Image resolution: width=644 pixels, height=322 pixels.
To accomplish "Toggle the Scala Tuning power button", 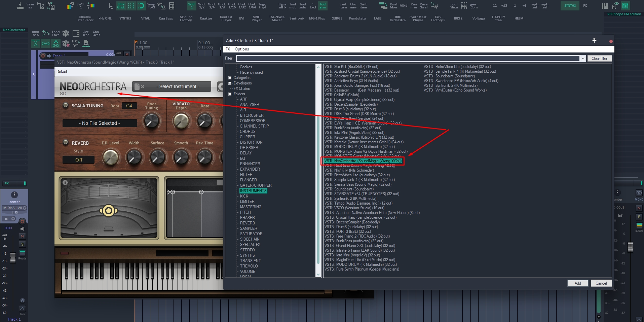I will [66, 105].
